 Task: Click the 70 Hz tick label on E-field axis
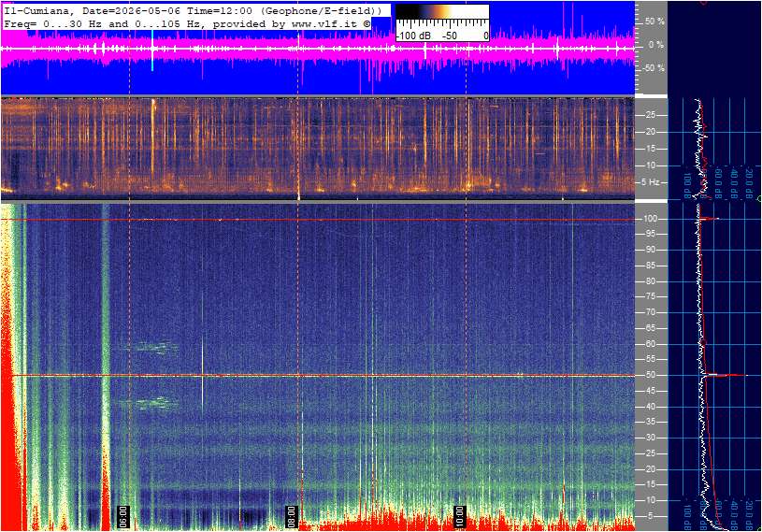pos(650,312)
